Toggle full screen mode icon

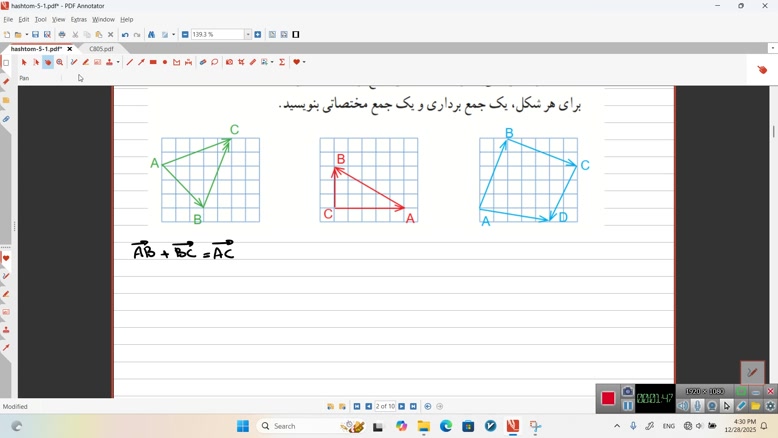296,35
